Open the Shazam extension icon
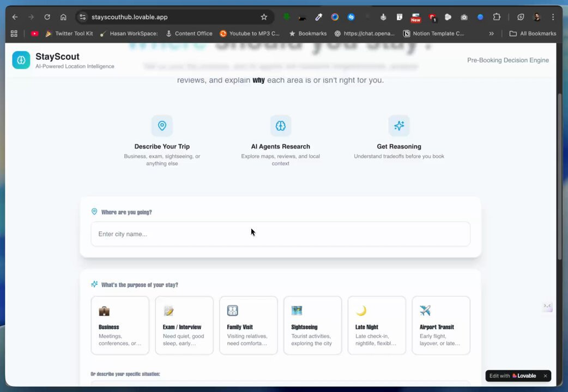 tap(351, 17)
